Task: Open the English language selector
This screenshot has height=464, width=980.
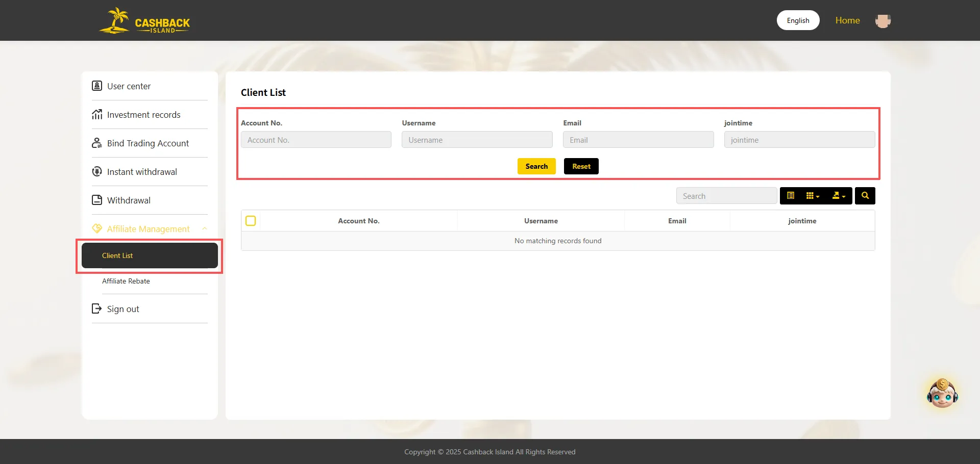Action: pos(798,20)
